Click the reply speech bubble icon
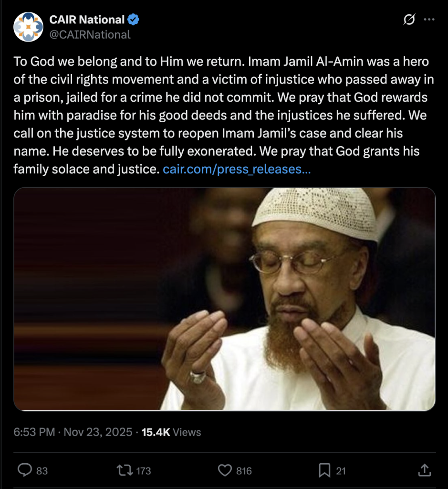 tap(25, 470)
